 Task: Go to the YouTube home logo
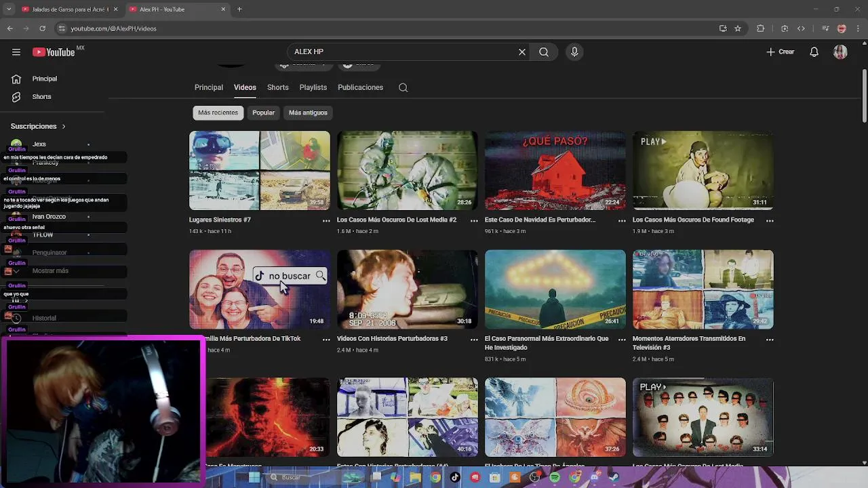click(54, 52)
